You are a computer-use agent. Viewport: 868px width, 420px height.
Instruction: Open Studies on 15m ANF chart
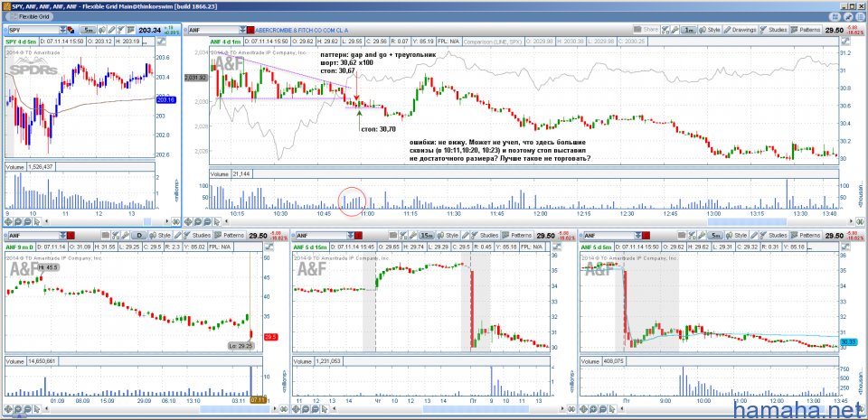pos(485,236)
